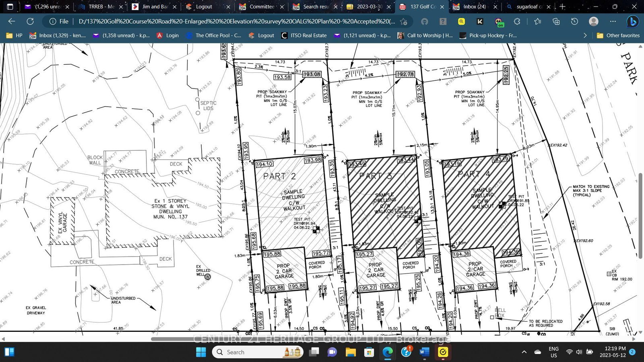Viewport: 644px width, 362px height.
Task: Open The Office Pool bookmark
Action: click(213, 35)
